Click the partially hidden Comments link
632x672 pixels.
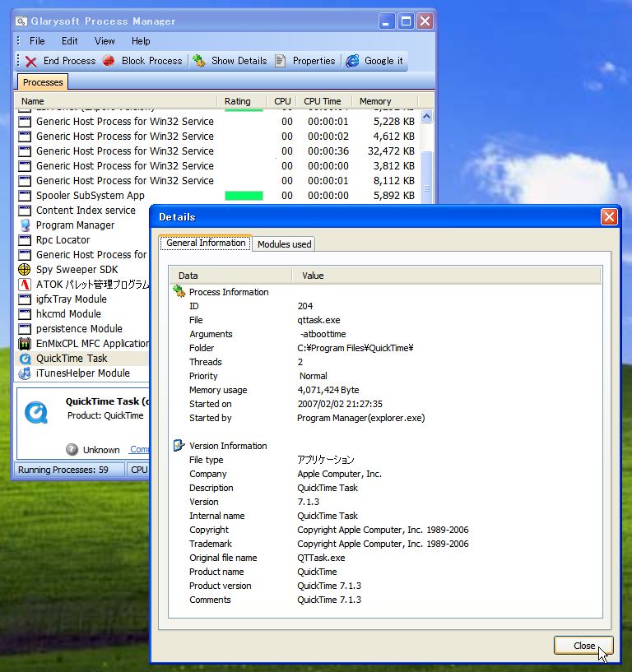tap(139, 449)
